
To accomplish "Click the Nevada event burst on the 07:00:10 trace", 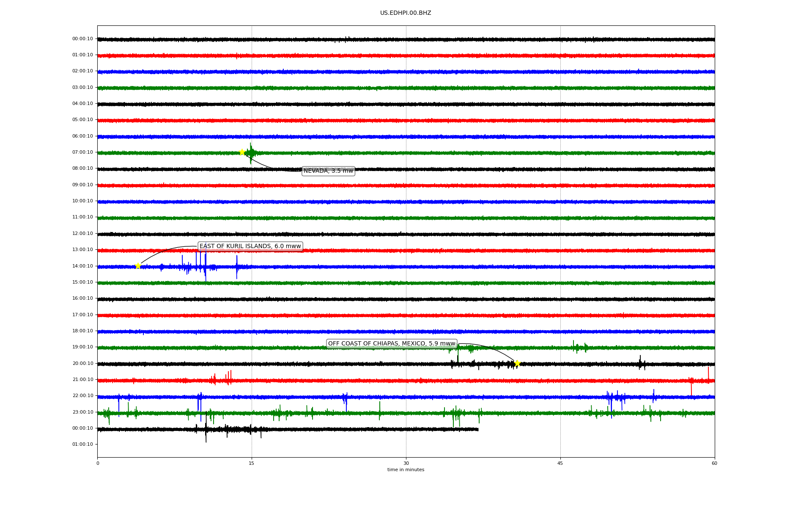I will tap(251, 153).
